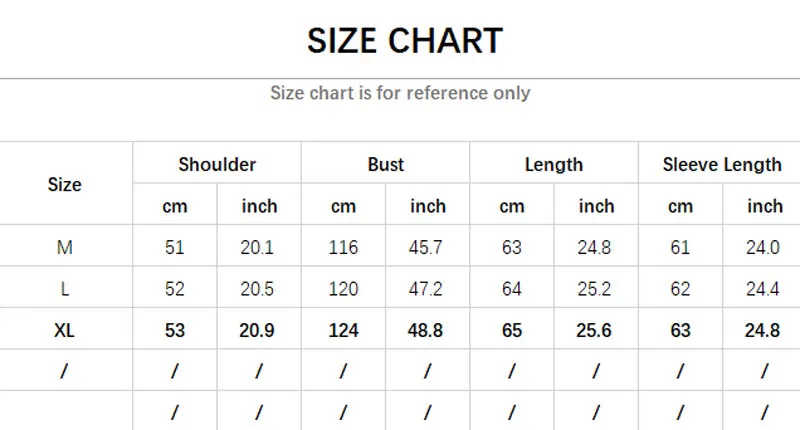The image size is (800, 430).
Task: Click the Bust column header
Action: click(x=385, y=164)
